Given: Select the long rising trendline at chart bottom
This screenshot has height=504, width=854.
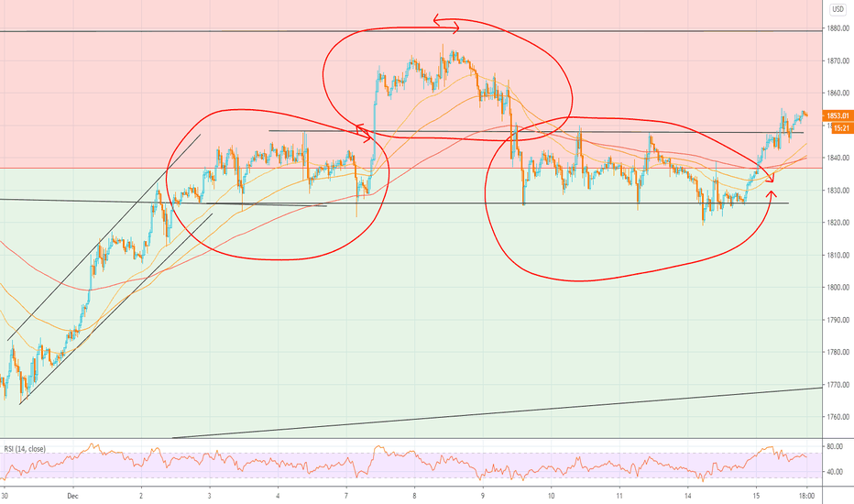Looking at the screenshot, I should point(497,412).
